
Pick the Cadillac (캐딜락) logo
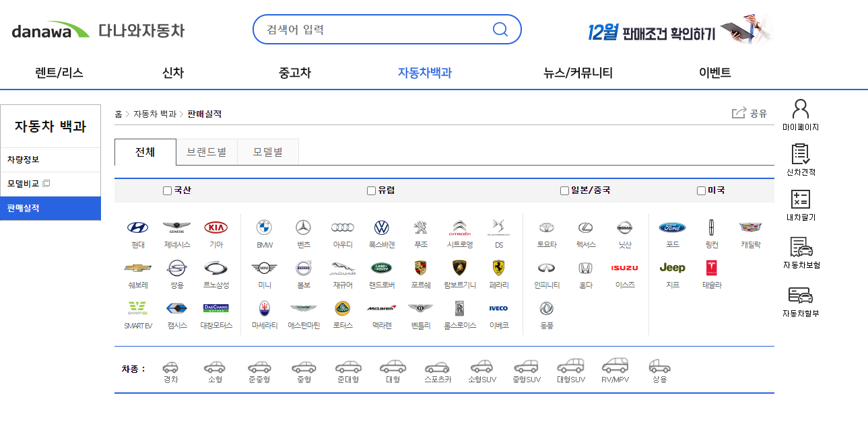pos(751,227)
